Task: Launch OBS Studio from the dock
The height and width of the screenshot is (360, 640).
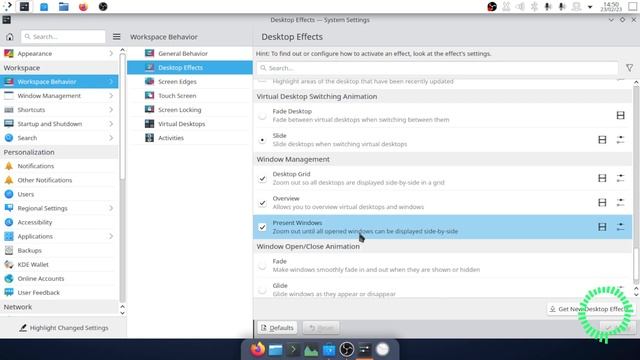Action: (347, 350)
